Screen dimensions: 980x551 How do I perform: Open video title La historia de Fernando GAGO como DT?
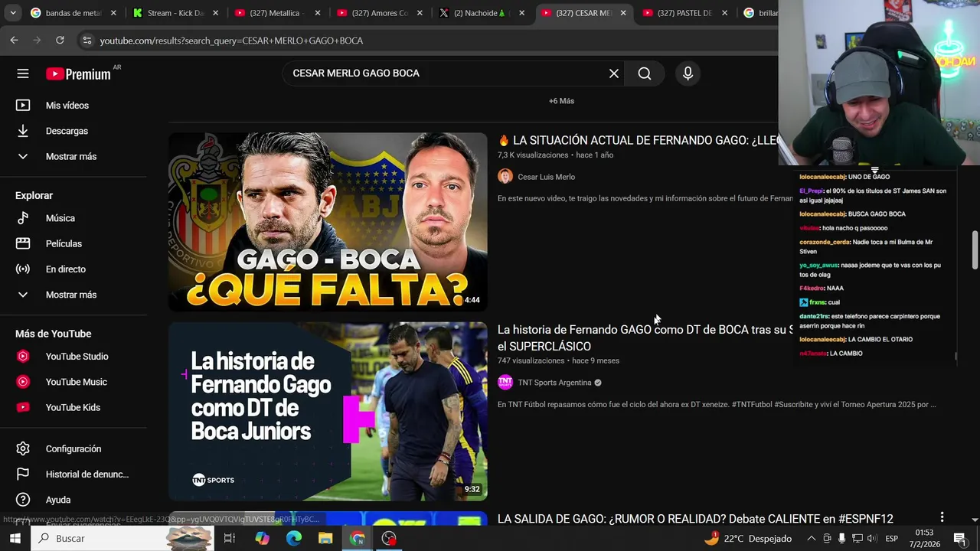tap(645, 337)
